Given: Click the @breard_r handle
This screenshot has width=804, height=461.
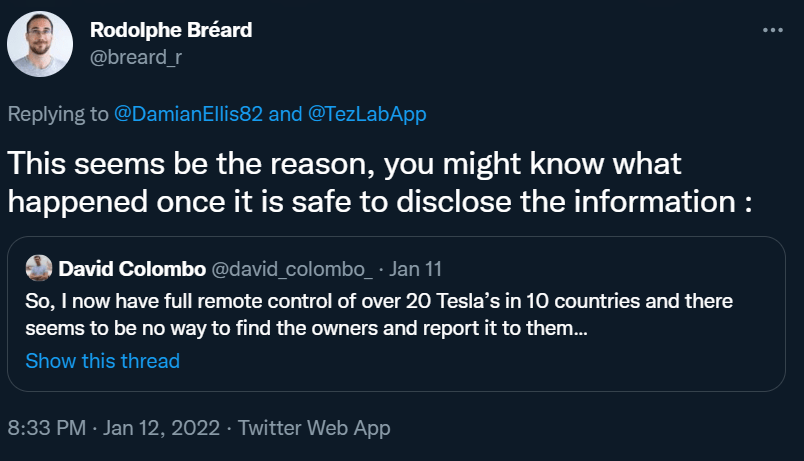Looking at the screenshot, I should (x=136, y=57).
